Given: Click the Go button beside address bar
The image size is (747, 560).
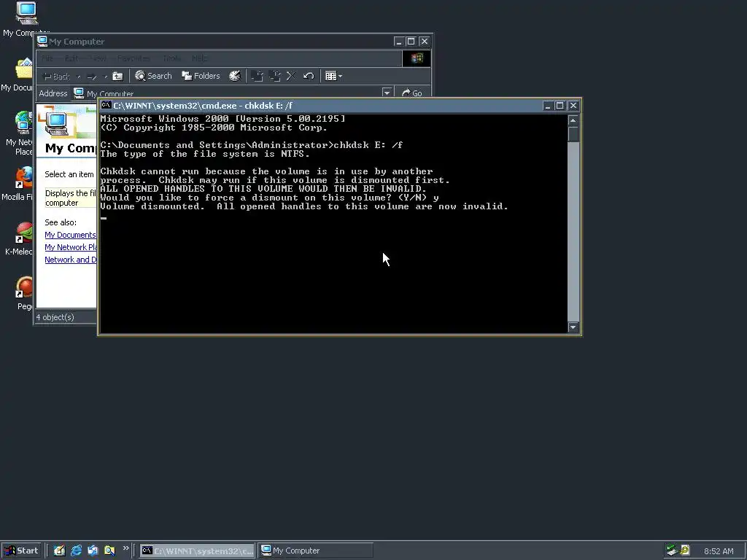Looking at the screenshot, I should pos(412,93).
